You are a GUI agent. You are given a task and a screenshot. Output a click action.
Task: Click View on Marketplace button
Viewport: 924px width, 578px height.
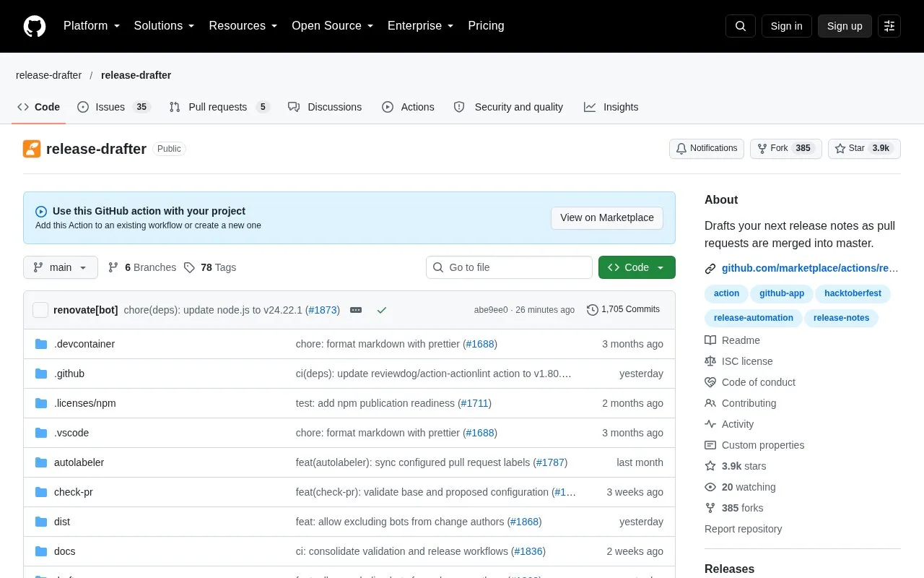click(607, 217)
